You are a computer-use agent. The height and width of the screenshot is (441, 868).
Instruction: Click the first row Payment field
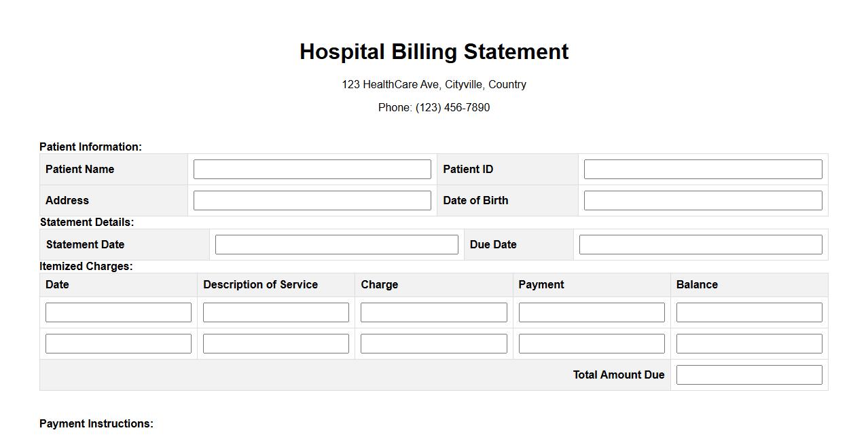click(x=592, y=313)
